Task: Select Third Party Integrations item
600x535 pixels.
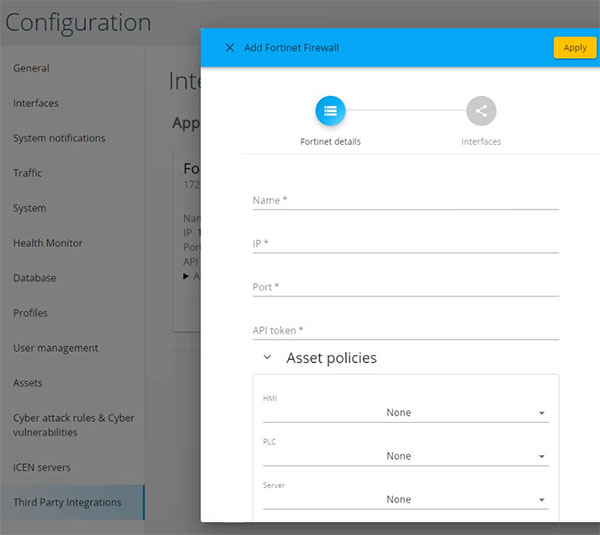Action: [67, 502]
